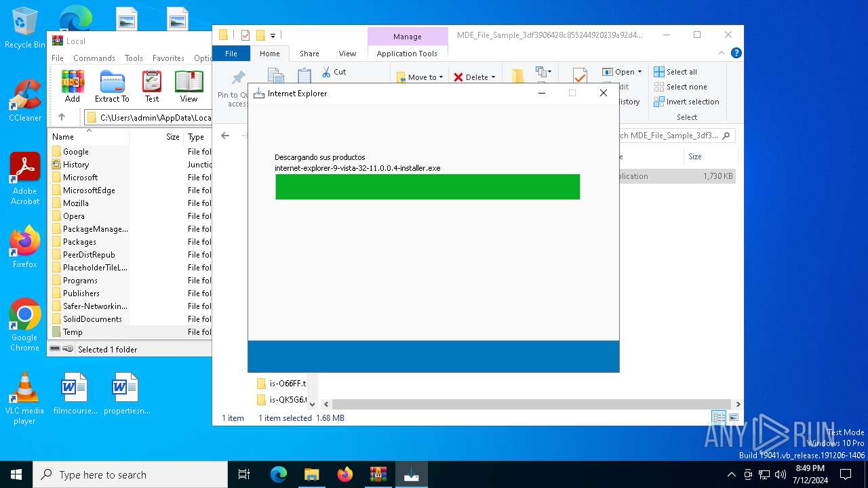The image size is (868, 488).
Task: Click the Test icon in WinRAR toolbar
Action: [152, 86]
